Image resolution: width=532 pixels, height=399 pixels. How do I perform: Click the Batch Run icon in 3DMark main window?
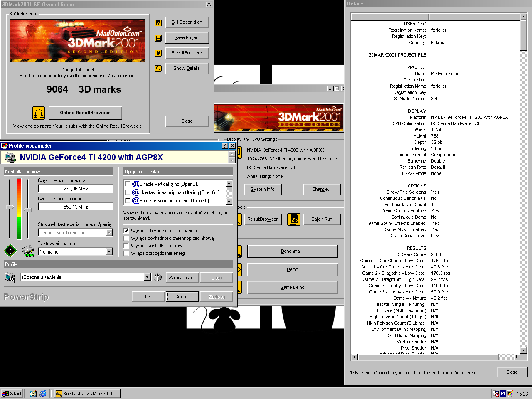294,219
